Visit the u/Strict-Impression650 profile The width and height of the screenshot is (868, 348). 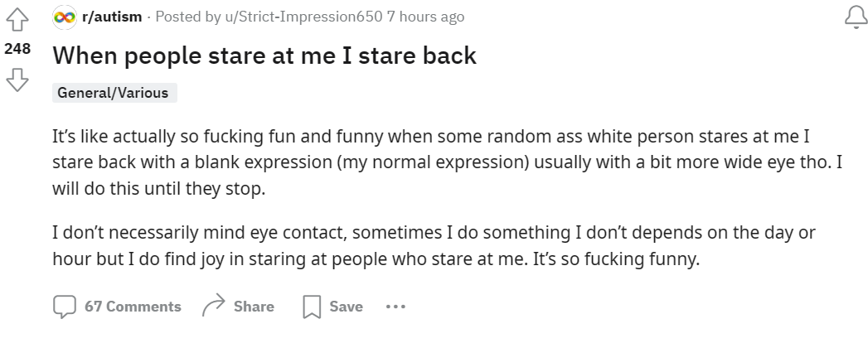(x=303, y=17)
